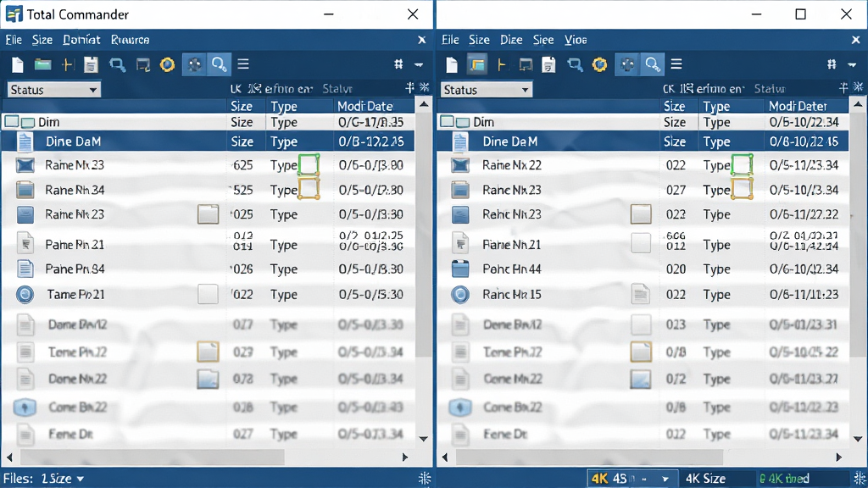Screen dimensions: 868x488
Task: Select Tone Ph 22 row in left panel
Action: [209, 352]
